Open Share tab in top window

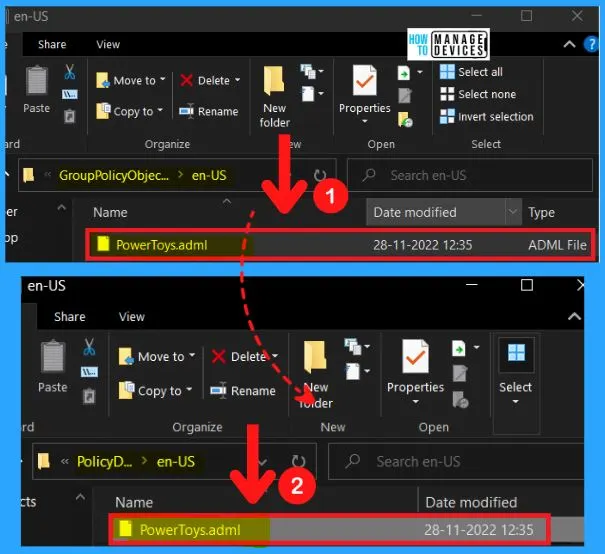[x=52, y=44]
